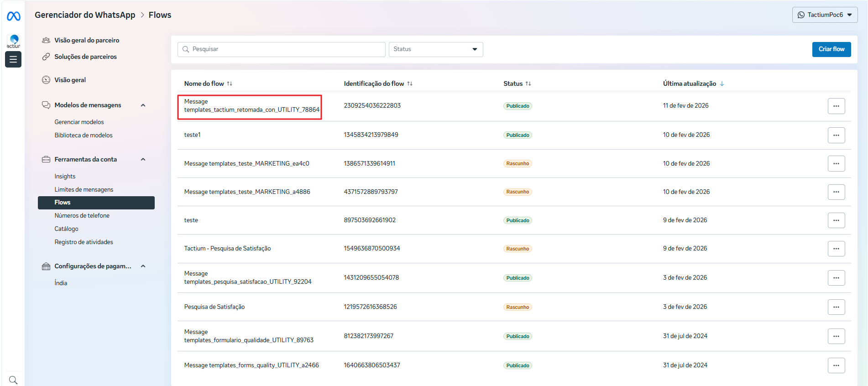868x386 pixels.
Task: Click the Meta logo icon
Action: (13, 16)
